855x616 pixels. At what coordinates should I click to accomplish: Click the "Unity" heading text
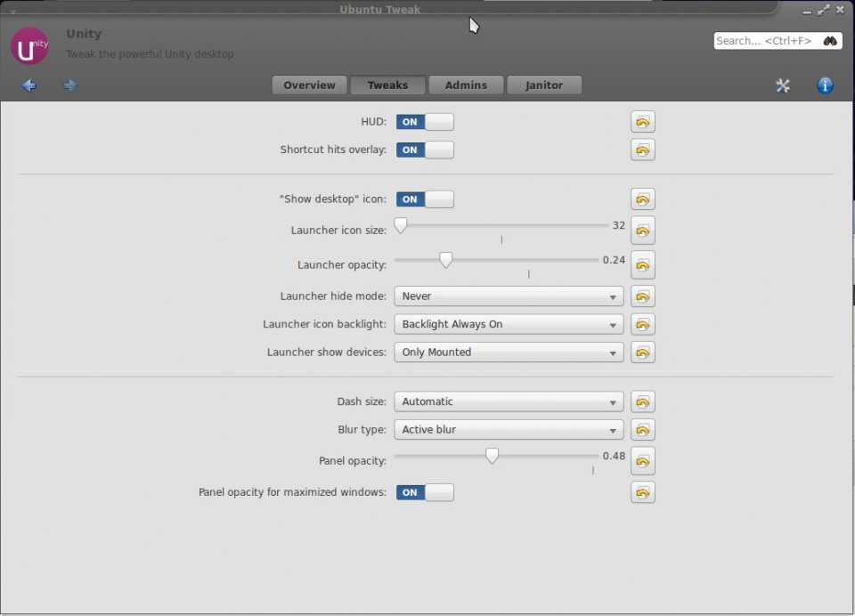click(84, 34)
